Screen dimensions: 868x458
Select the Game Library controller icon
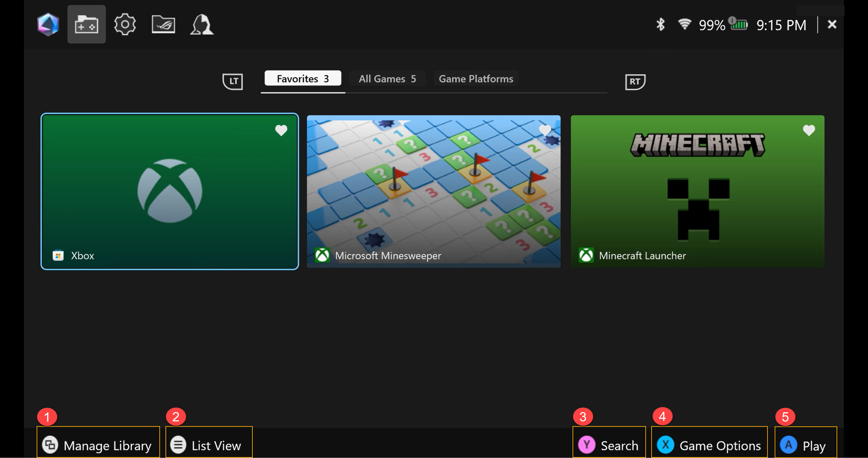86,24
